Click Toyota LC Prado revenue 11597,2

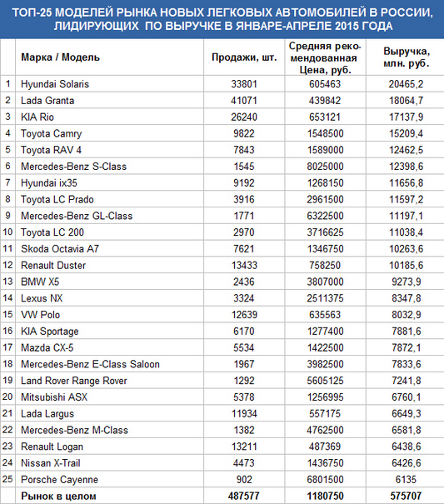tap(406, 199)
